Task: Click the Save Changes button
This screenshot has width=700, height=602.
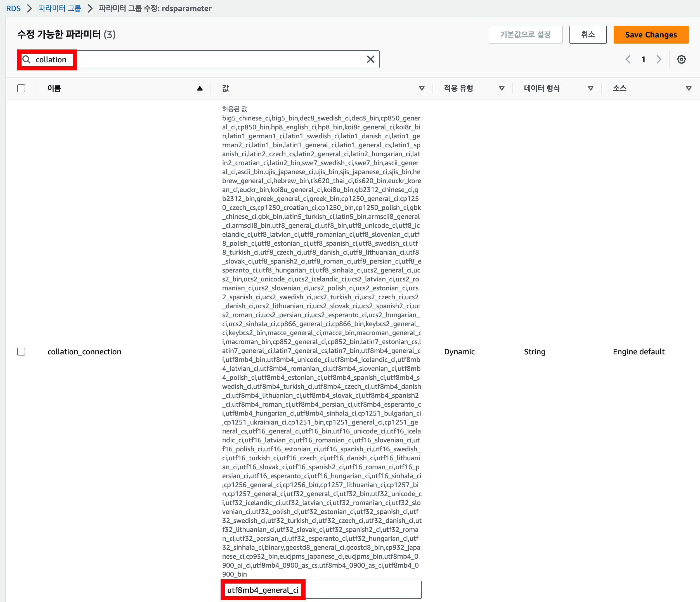Action: [651, 35]
